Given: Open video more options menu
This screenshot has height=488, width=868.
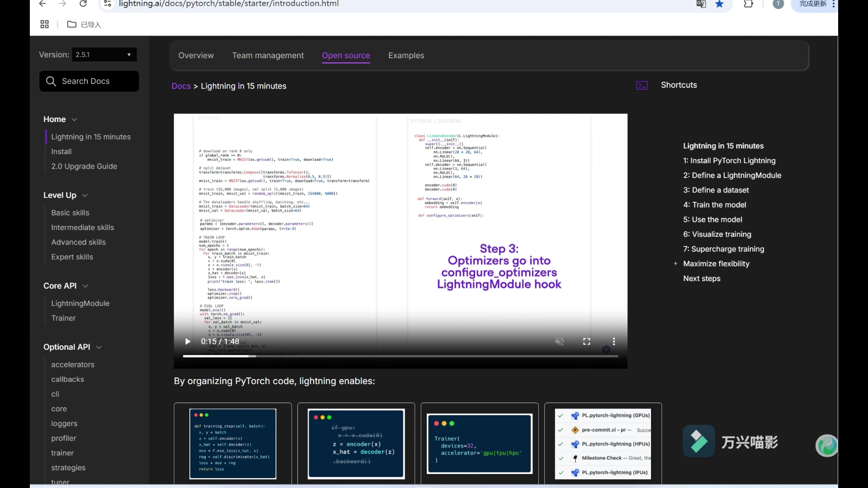Looking at the screenshot, I should (613, 342).
